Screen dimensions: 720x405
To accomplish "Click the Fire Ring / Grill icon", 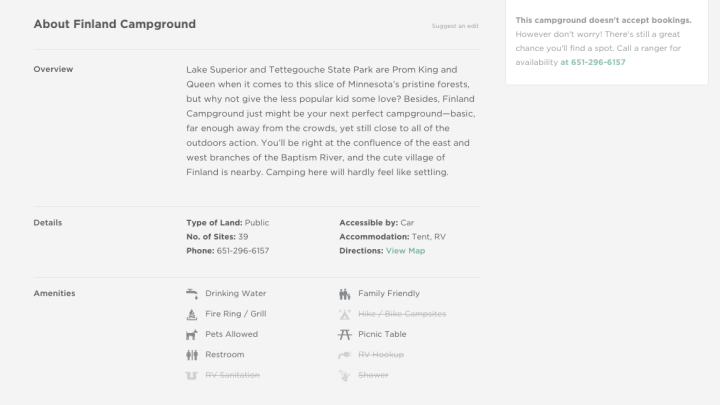I will click(192, 314).
